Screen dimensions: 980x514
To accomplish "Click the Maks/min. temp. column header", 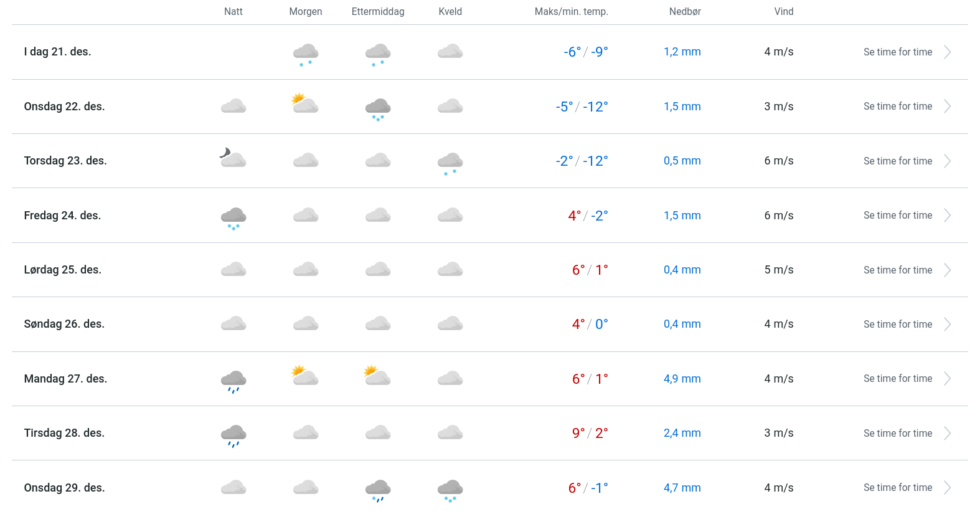I will [571, 12].
